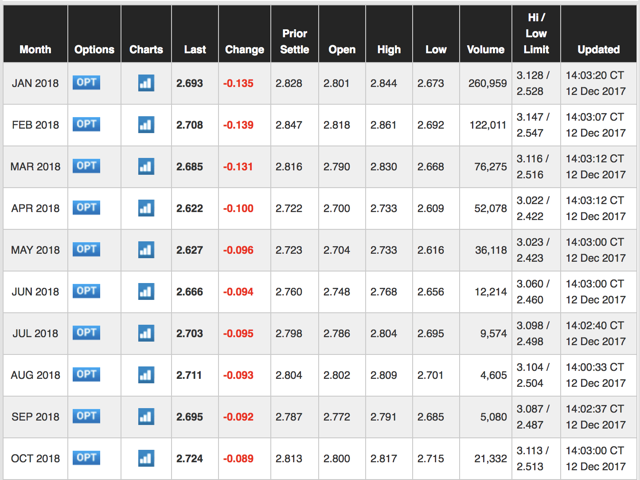Select the AUG 2018 month cell
640x480 pixels.
pos(35,375)
